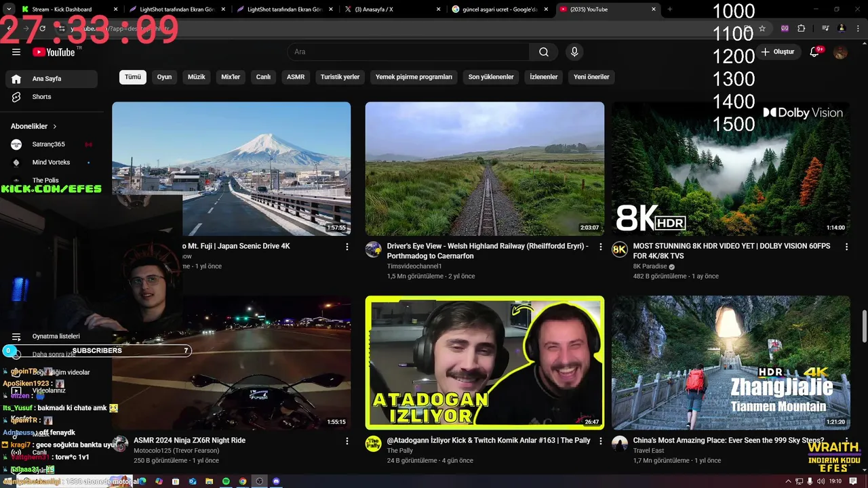Select the Müzik filter chip
868x488 pixels.
pyautogui.click(x=197, y=77)
